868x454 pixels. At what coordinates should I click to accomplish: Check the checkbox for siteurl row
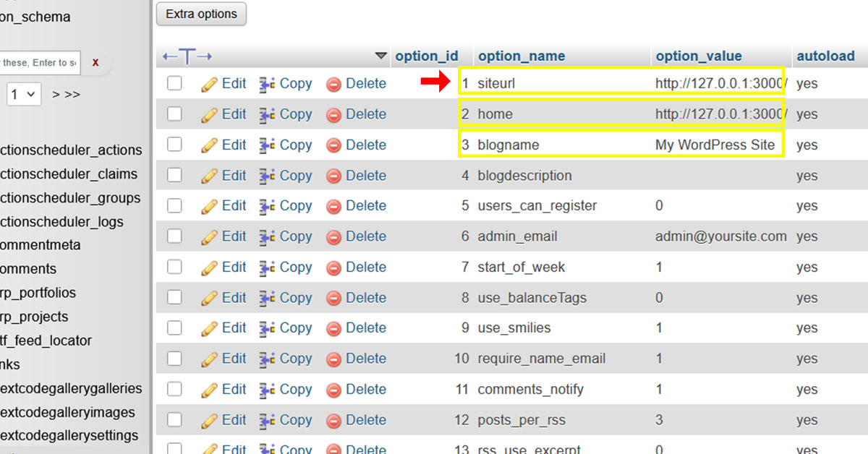coord(174,83)
